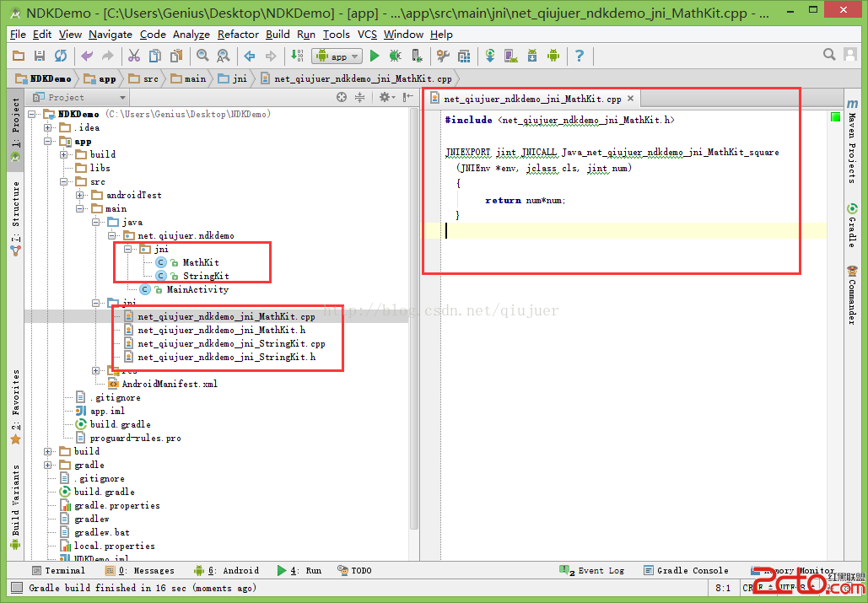868x603 pixels.
Task: Click the Search Everywhere magnifier icon
Action: (x=829, y=56)
